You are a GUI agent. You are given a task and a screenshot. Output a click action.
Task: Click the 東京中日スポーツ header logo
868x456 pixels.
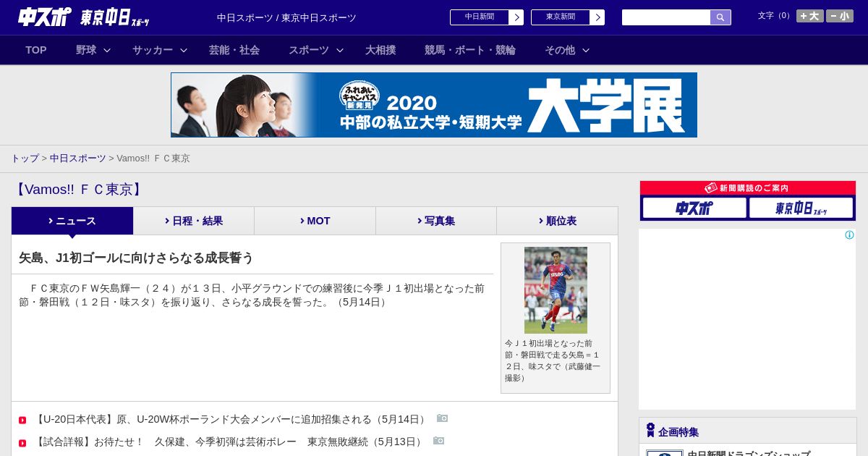click(114, 17)
